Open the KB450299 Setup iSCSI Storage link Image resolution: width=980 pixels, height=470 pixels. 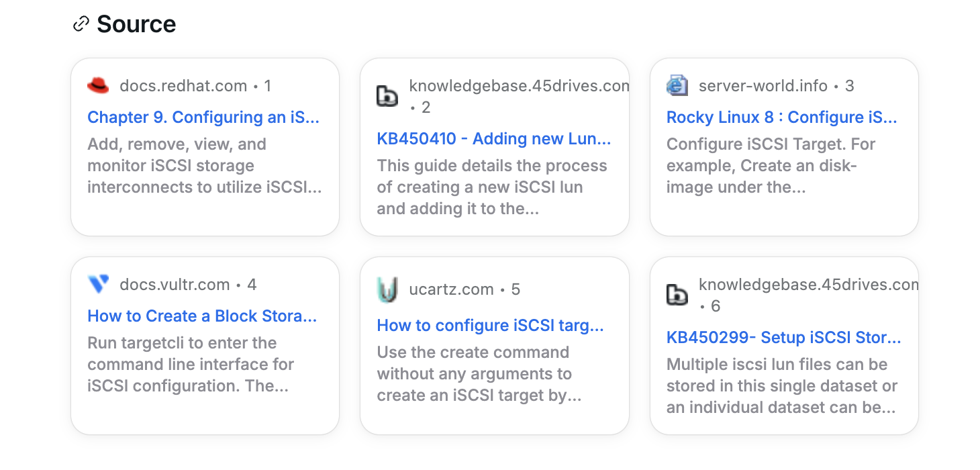pyautogui.click(x=783, y=338)
